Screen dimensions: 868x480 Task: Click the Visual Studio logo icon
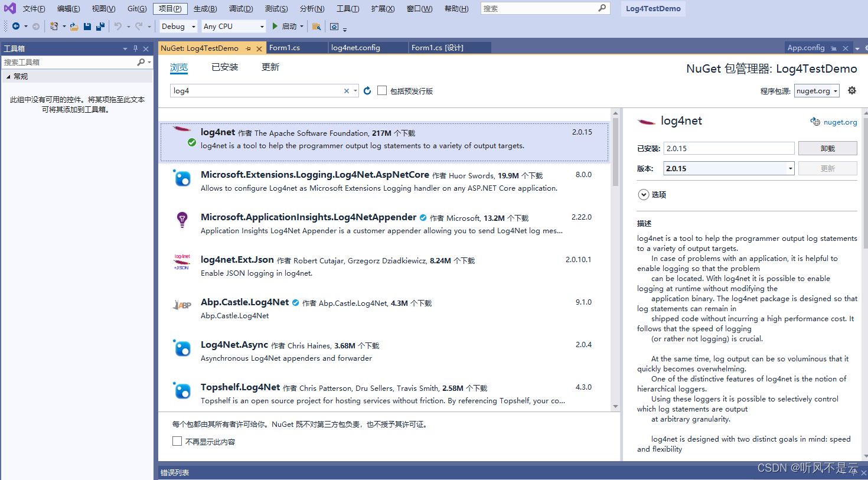click(x=9, y=8)
